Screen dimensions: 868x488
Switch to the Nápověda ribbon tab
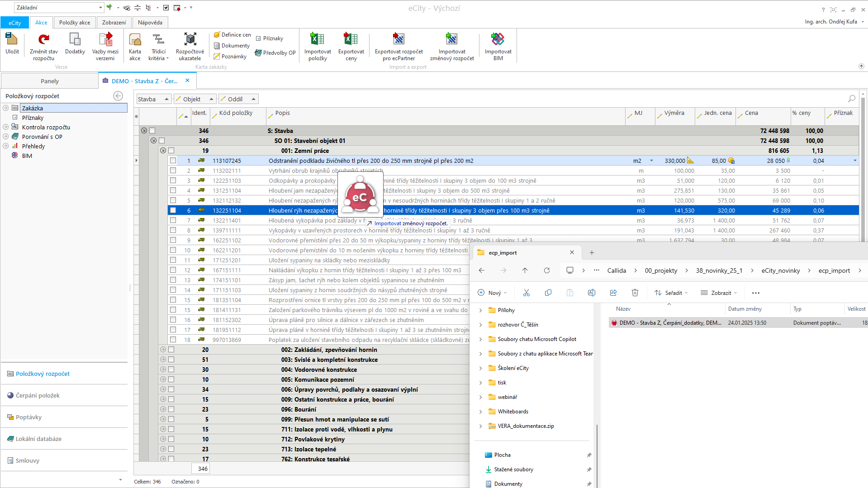coord(150,23)
